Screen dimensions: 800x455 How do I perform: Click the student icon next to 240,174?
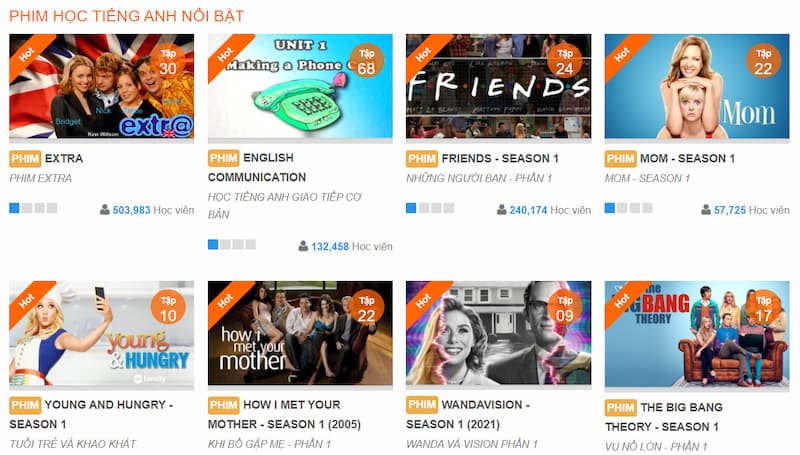[502, 210]
